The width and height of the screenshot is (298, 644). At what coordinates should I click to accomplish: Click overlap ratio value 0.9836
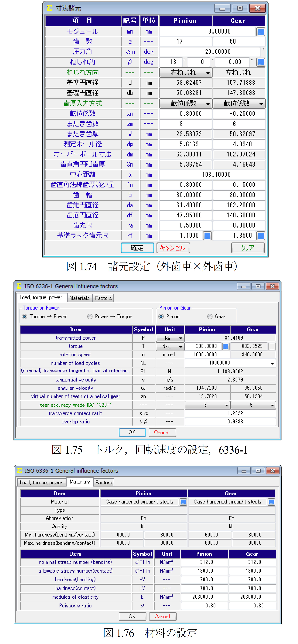click(x=230, y=422)
